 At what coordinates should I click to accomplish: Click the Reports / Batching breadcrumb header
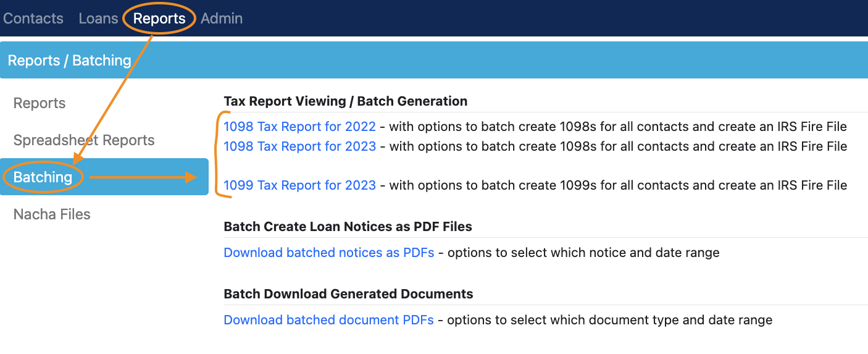pyautogui.click(x=70, y=61)
